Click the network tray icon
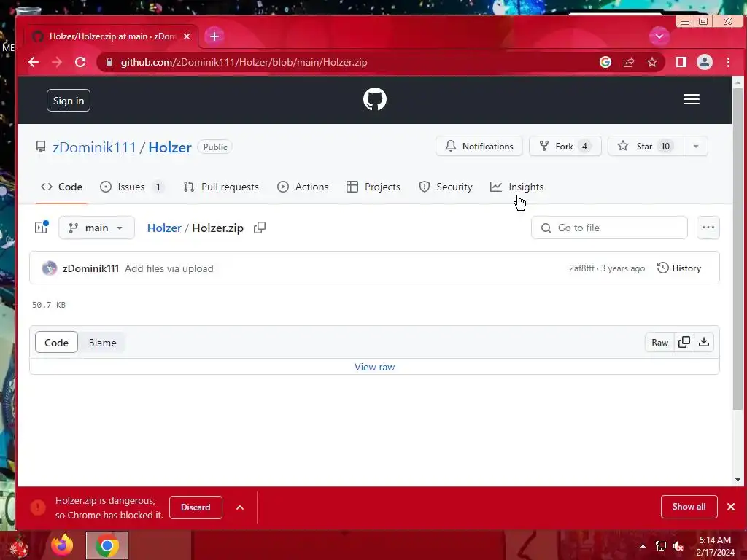Image resolution: width=747 pixels, height=560 pixels. [661, 546]
